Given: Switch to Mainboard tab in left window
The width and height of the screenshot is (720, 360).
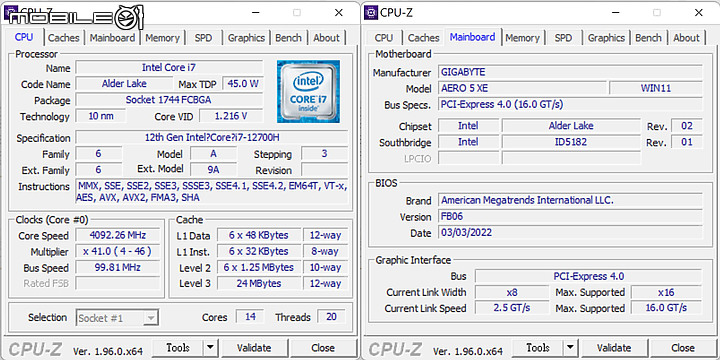Looking at the screenshot, I should pos(112,38).
